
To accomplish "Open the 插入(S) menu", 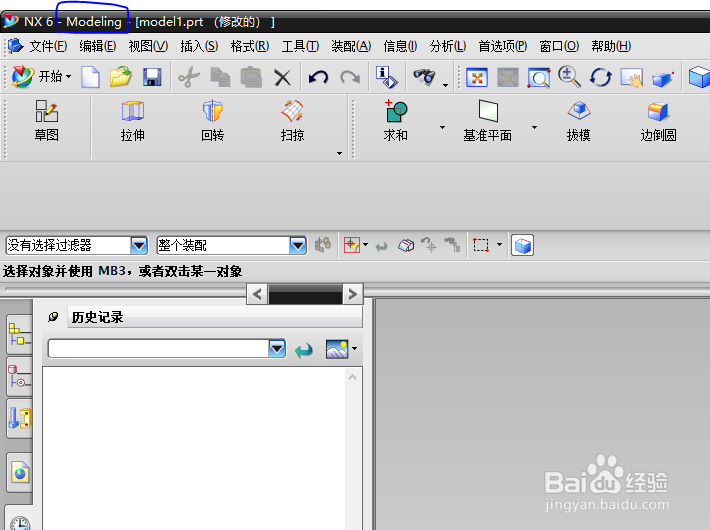I will tap(199, 46).
